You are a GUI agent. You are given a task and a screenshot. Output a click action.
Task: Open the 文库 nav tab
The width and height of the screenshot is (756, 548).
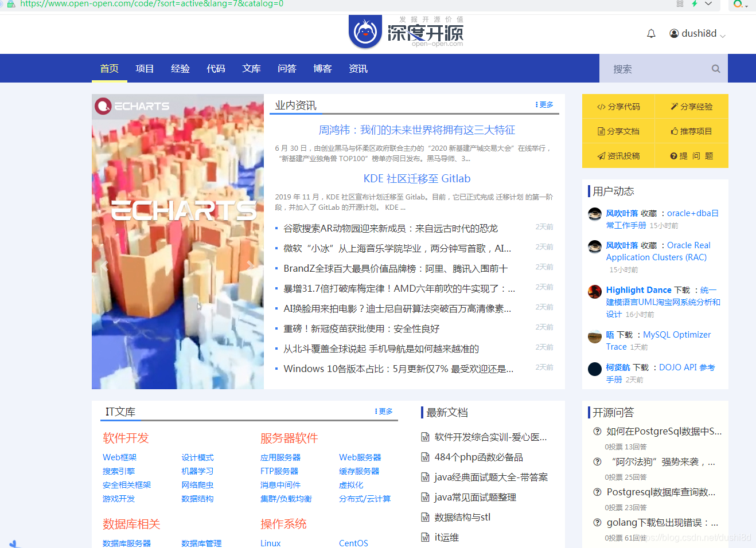tap(252, 69)
